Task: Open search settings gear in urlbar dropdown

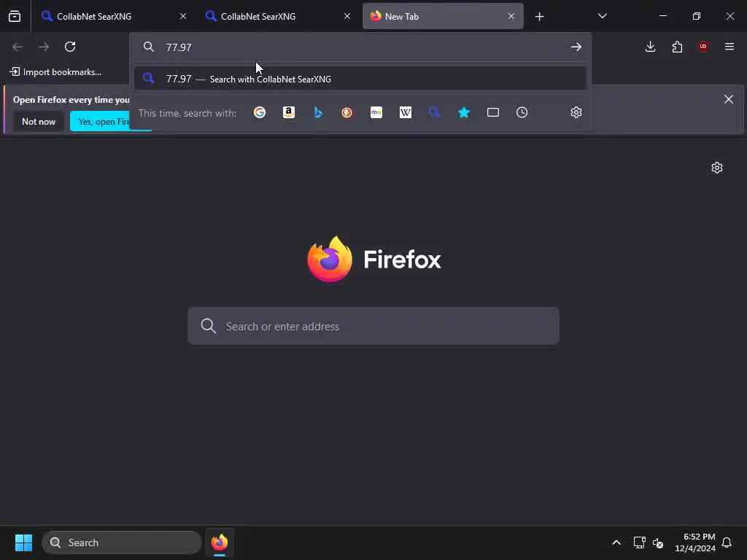Action: click(576, 112)
